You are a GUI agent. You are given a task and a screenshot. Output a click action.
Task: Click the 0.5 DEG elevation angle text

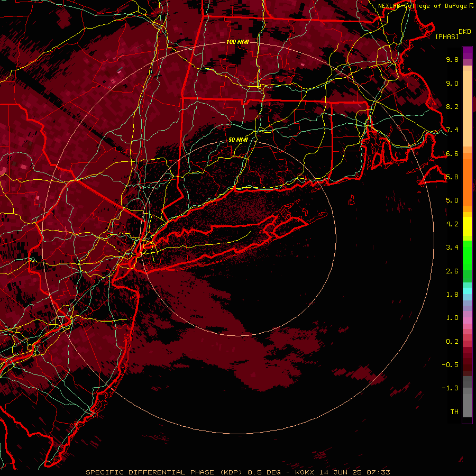[264, 472]
